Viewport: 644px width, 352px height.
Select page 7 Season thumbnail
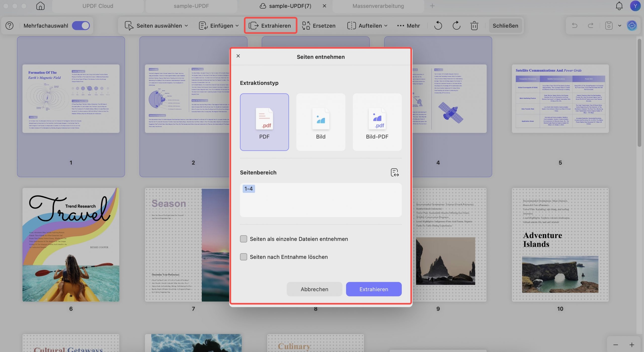tap(187, 245)
